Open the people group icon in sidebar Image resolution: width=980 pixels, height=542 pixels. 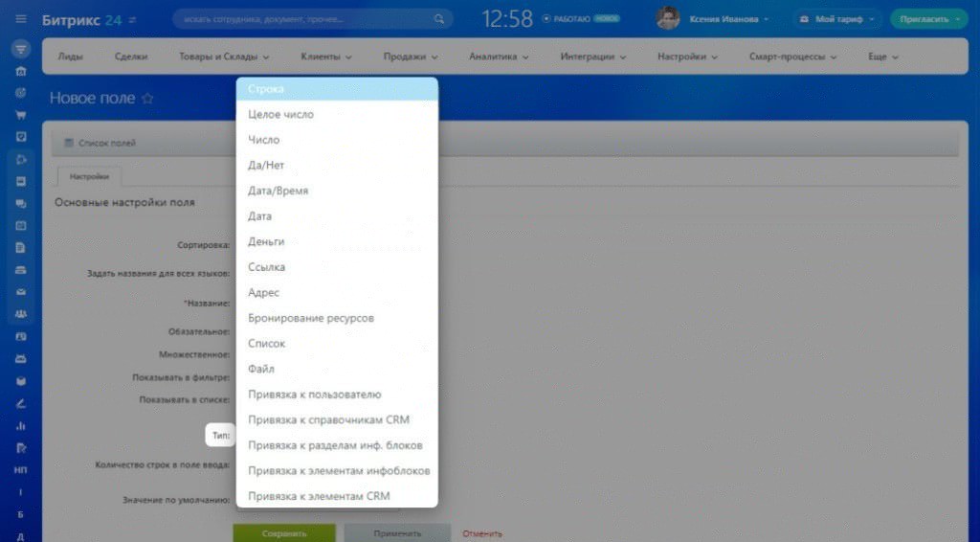21,314
